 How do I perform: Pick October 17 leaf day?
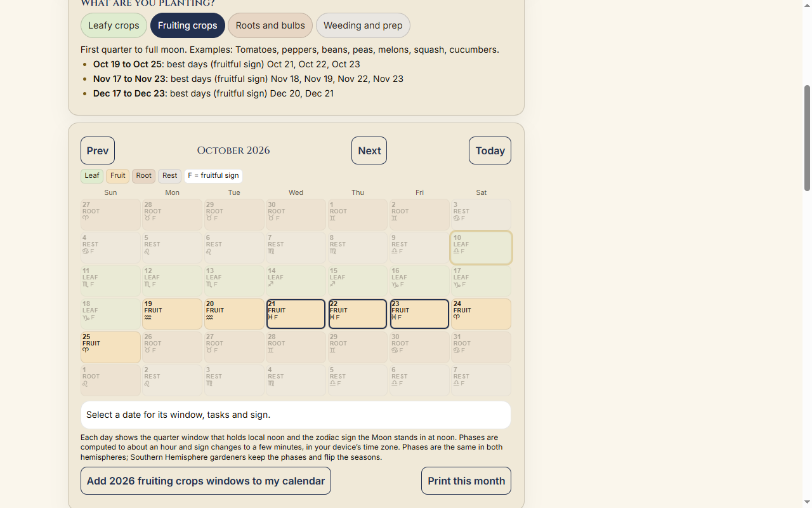click(481, 281)
